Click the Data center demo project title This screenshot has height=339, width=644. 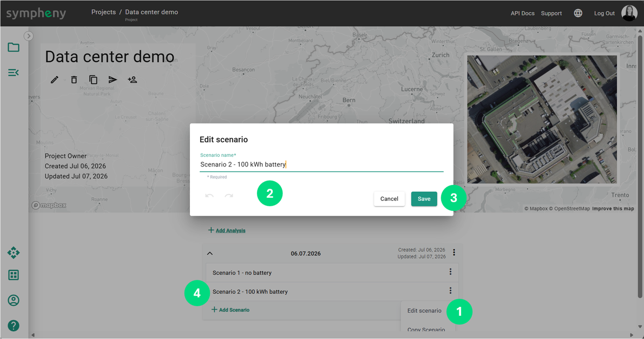(x=109, y=56)
